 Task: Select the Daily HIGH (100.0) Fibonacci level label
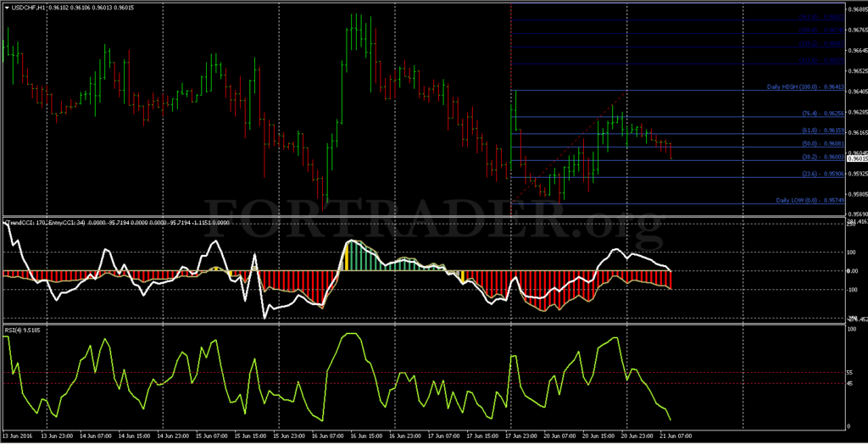(805, 87)
